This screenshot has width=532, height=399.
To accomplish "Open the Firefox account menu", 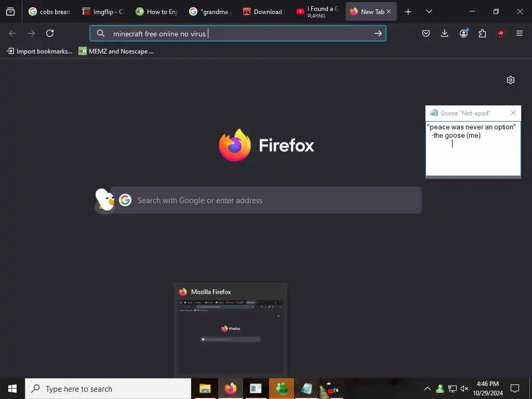I will tap(463, 33).
